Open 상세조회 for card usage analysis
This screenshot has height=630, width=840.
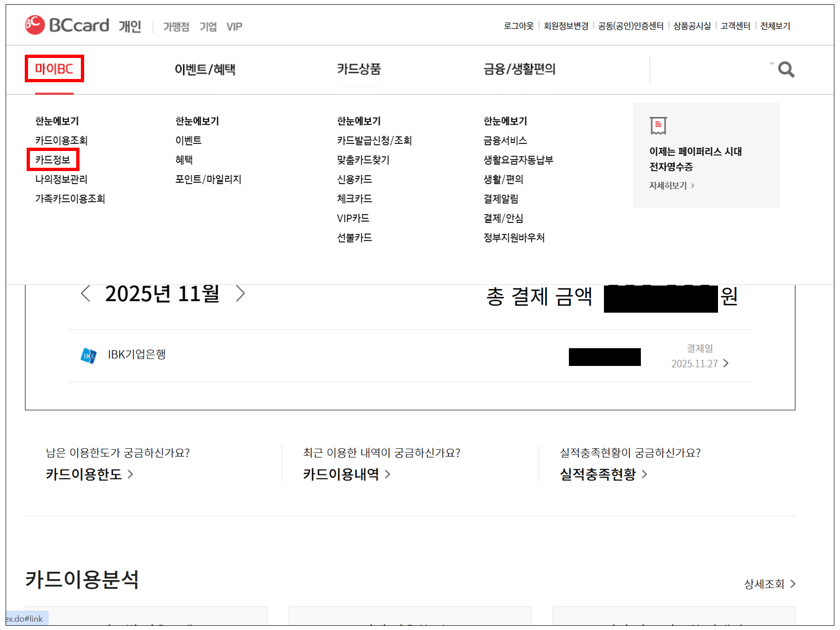pyautogui.click(x=769, y=584)
